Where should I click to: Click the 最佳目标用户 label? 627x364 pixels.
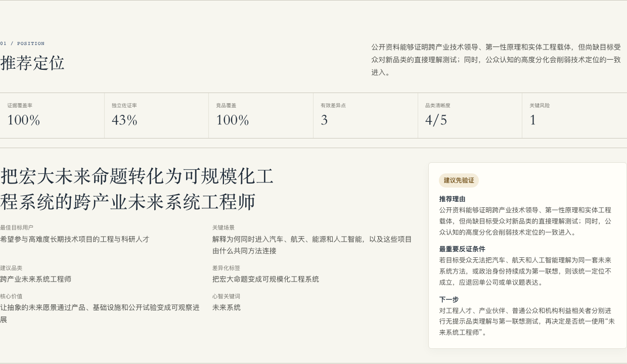17,227
